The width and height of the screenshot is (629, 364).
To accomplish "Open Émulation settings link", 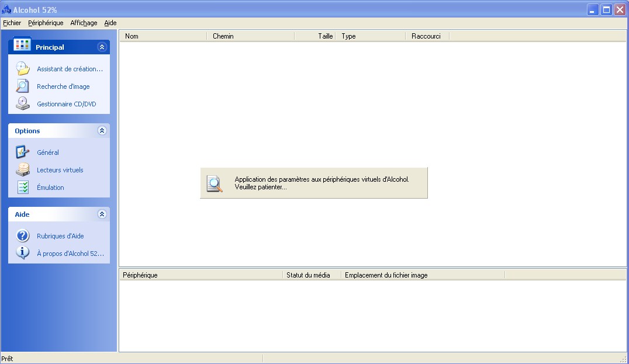I will (50, 187).
